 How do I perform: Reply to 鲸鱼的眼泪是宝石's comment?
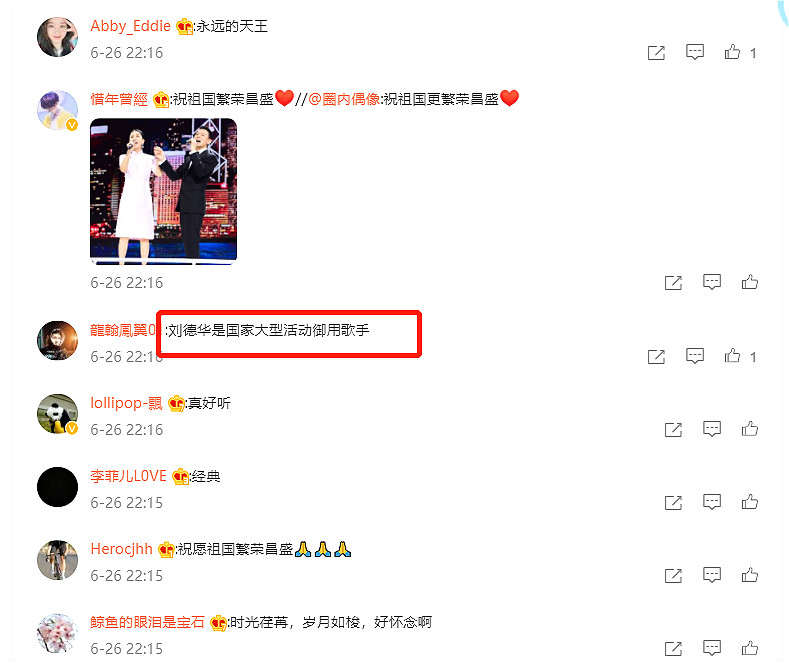pyautogui.click(x=712, y=647)
